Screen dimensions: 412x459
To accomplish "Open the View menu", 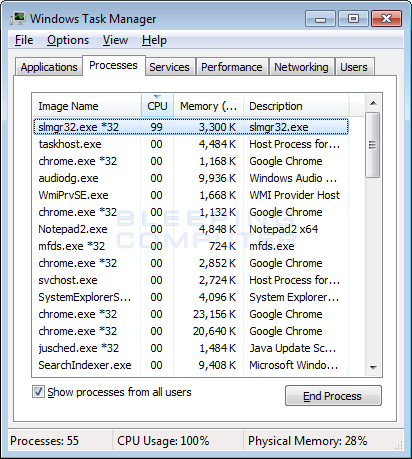I will click(x=115, y=40).
